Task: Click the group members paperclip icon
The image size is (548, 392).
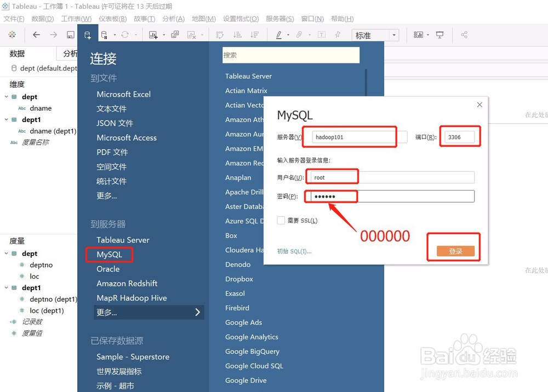Action: (299, 34)
